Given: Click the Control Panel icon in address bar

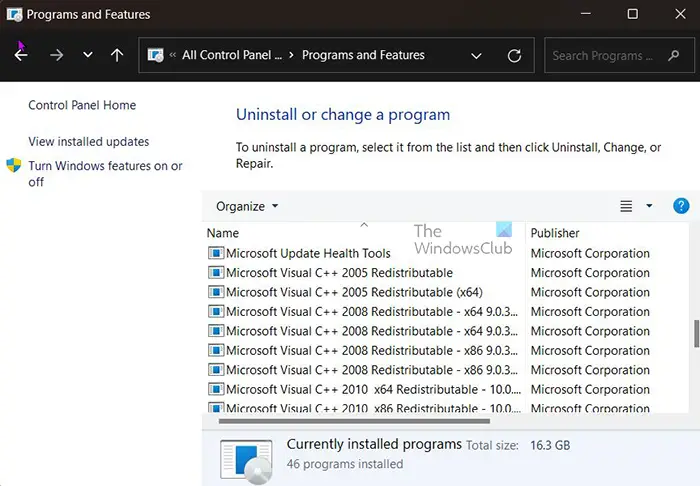Looking at the screenshot, I should (x=155, y=55).
